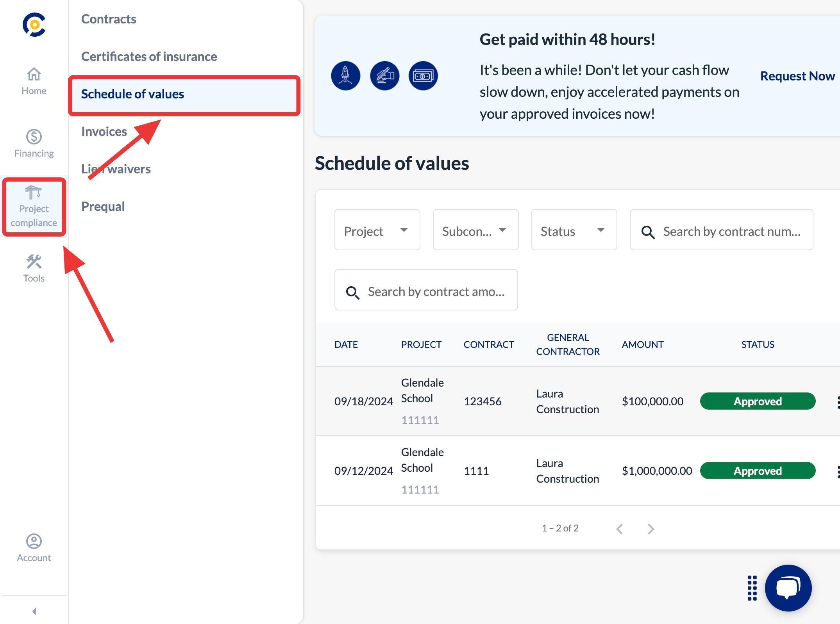Open row menu for contract 123456

click(x=838, y=402)
